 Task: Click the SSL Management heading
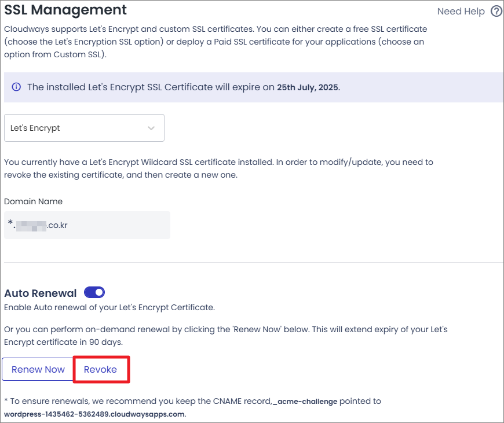pos(65,10)
